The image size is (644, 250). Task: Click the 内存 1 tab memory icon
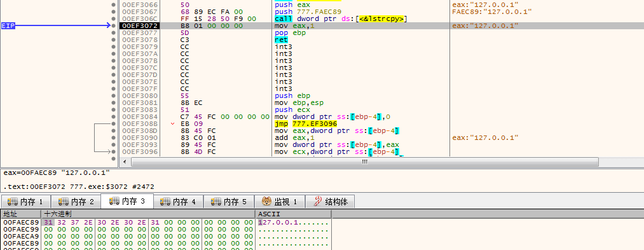click(x=12, y=202)
